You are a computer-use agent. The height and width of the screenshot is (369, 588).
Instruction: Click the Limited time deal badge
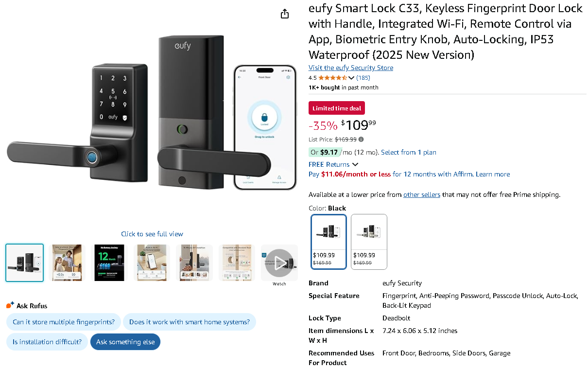336,108
